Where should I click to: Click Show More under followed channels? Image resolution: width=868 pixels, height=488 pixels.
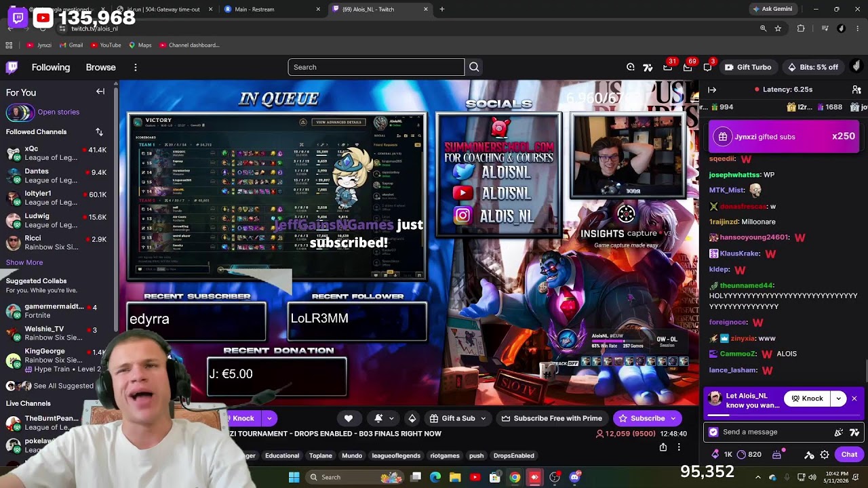(x=24, y=262)
